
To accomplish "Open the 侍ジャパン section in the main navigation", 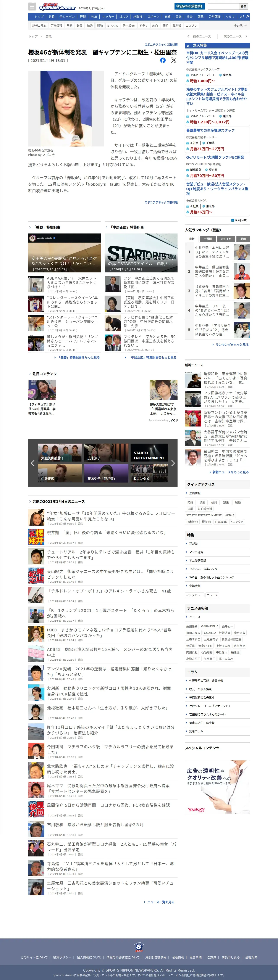I will (x=67, y=17).
